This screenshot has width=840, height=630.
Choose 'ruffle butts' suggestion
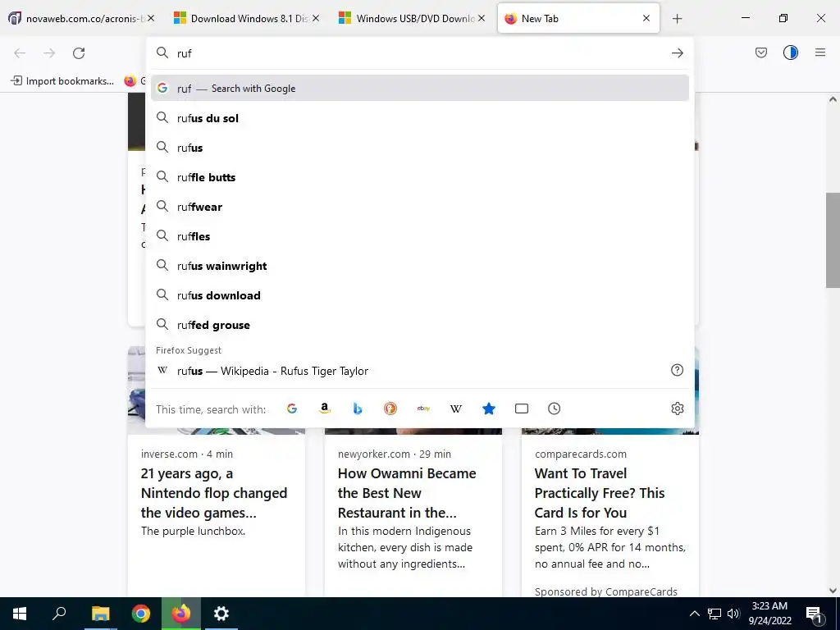pyautogui.click(x=419, y=177)
